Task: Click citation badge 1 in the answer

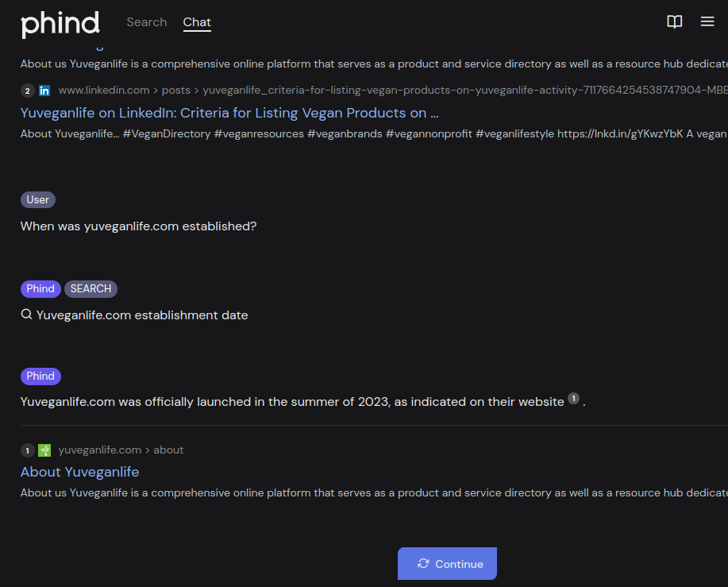Action: click(x=573, y=399)
